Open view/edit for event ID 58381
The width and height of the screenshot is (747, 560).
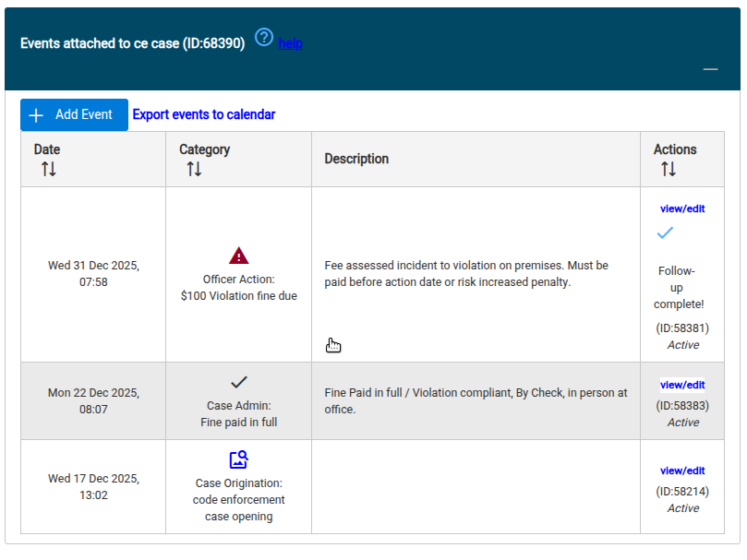[682, 209]
